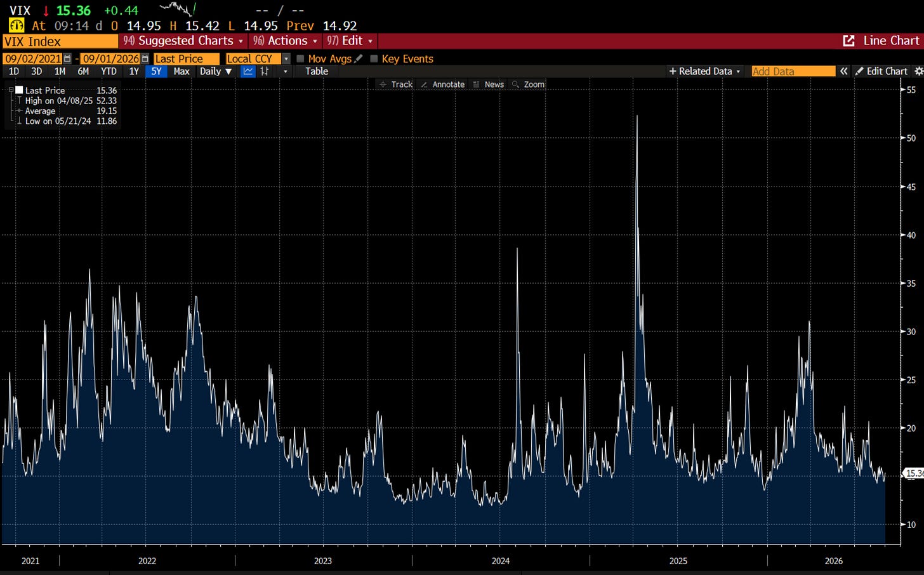Click the Add Data input field
The width and height of the screenshot is (924, 575).
coord(793,71)
